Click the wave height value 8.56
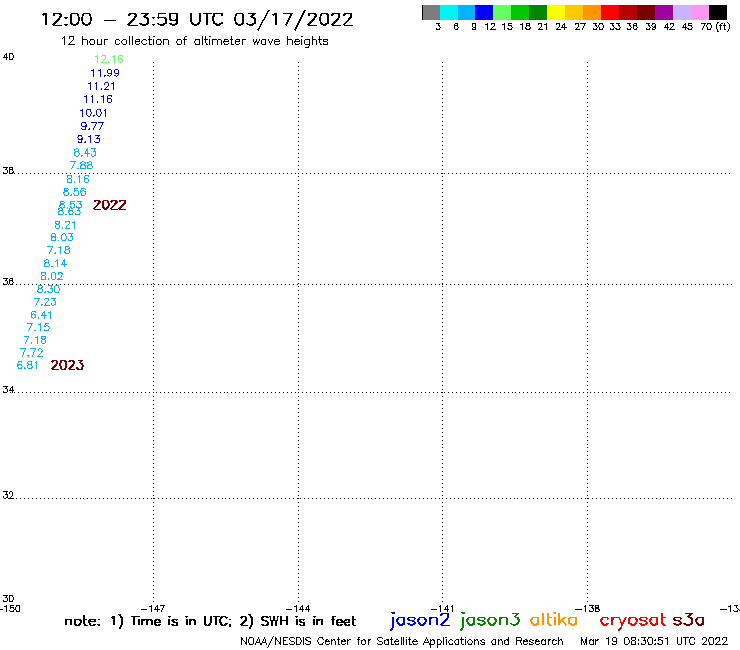The width and height of the screenshot is (740, 650). click(x=75, y=192)
